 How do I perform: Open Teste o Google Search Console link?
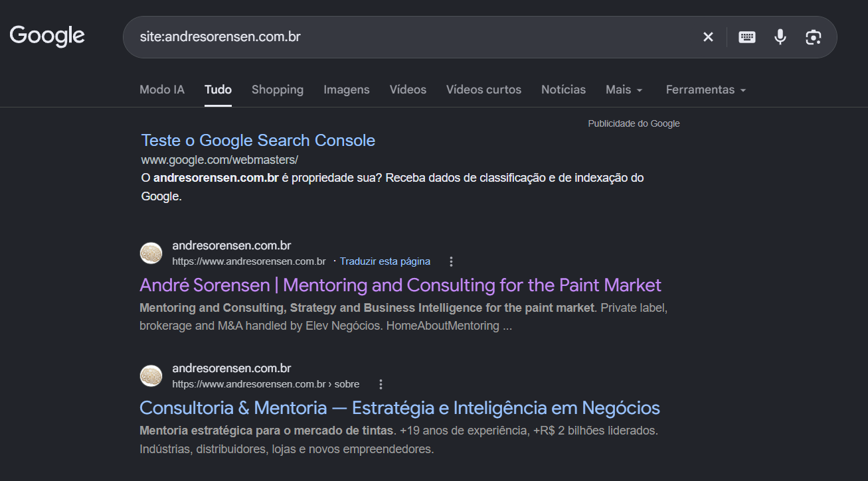pos(258,141)
